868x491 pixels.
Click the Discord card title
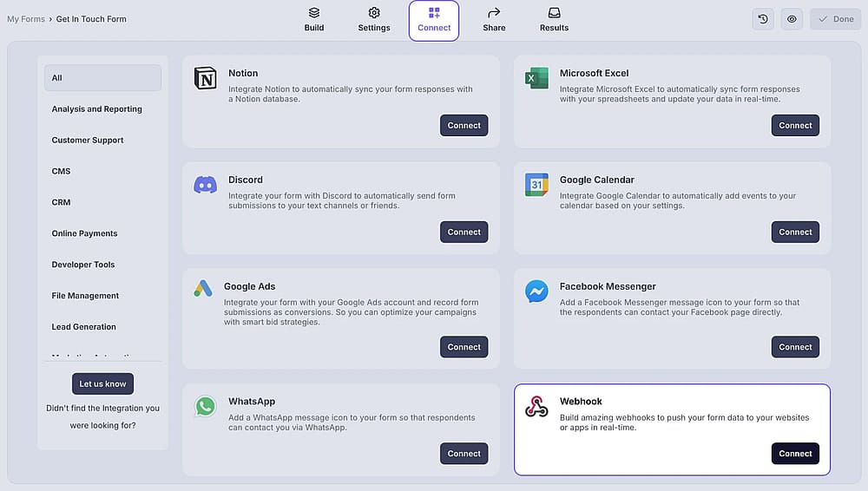[x=246, y=180]
